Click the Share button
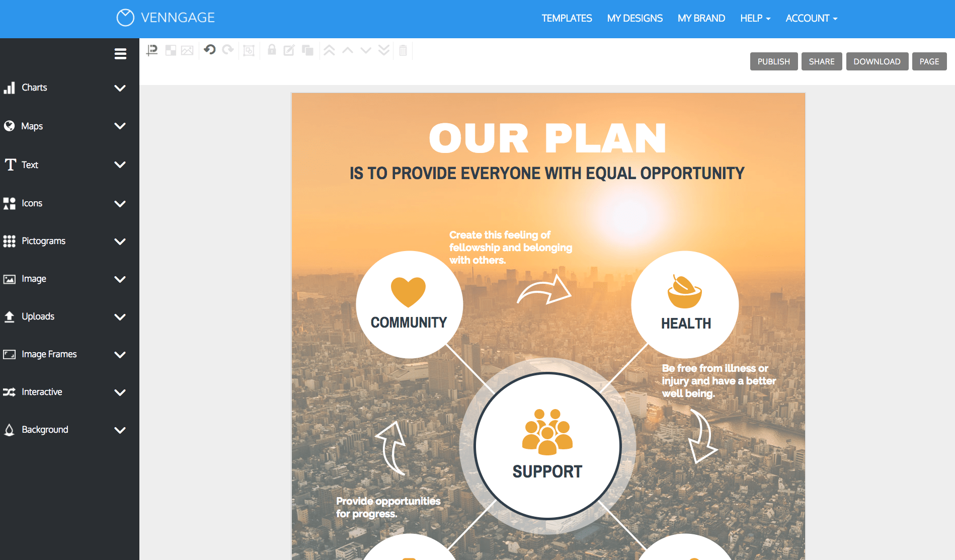Image resolution: width=955 pixels, height=560 pixels. point(822,61)
